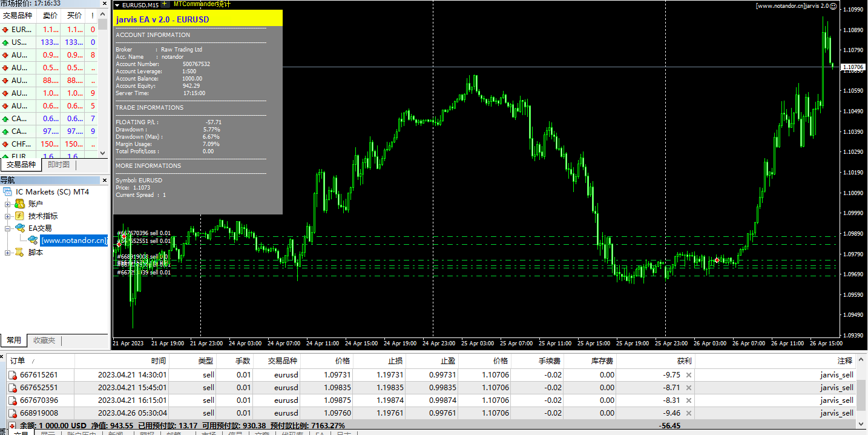Close order 667652551 using its X icon

(688, 388)
